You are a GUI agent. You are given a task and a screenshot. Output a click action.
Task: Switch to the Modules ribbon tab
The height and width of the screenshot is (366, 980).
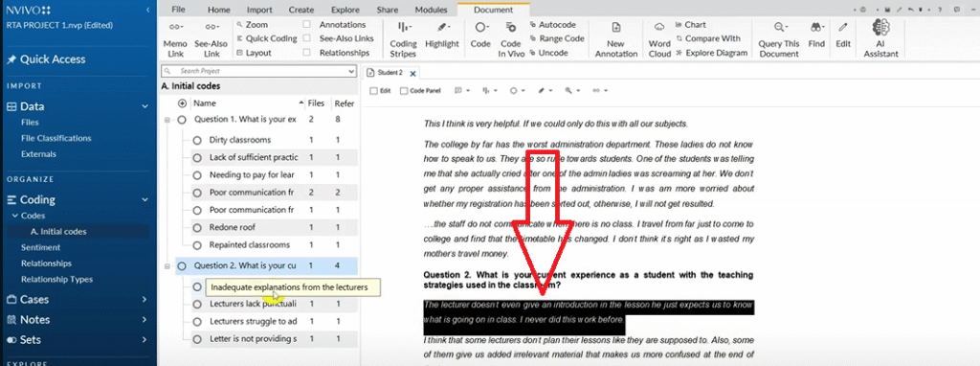[x=431, y=10]
